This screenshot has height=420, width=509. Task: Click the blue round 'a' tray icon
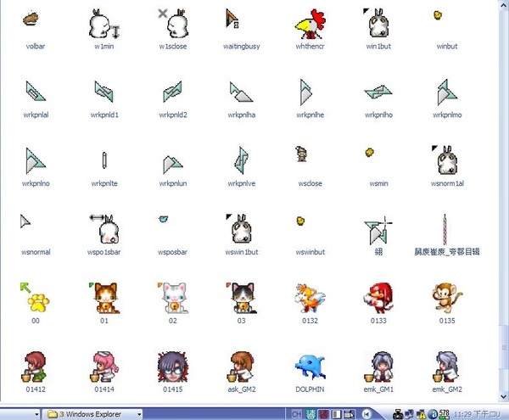[433, 414]
